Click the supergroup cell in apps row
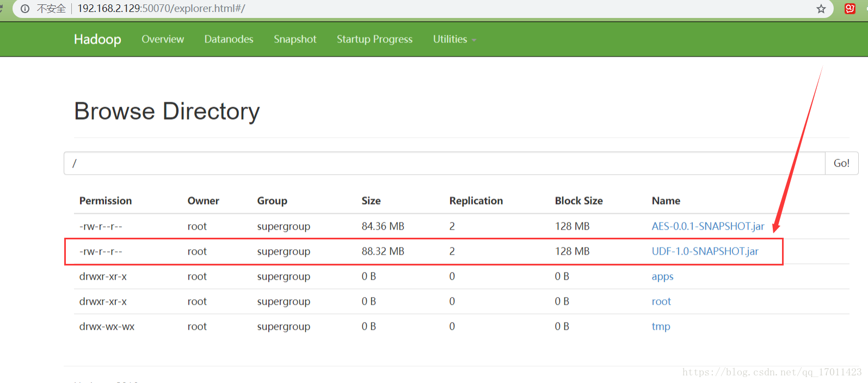868x383 pixels. pos(284,276)
